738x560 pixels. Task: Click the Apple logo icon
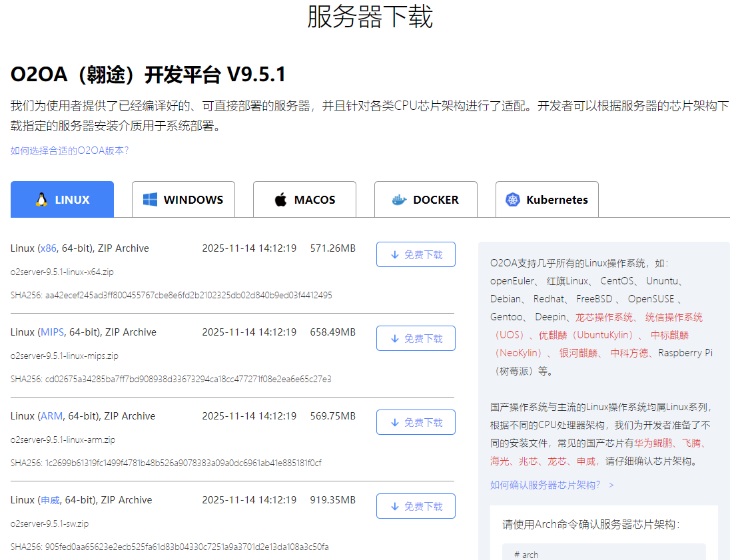tap(280, 200)
